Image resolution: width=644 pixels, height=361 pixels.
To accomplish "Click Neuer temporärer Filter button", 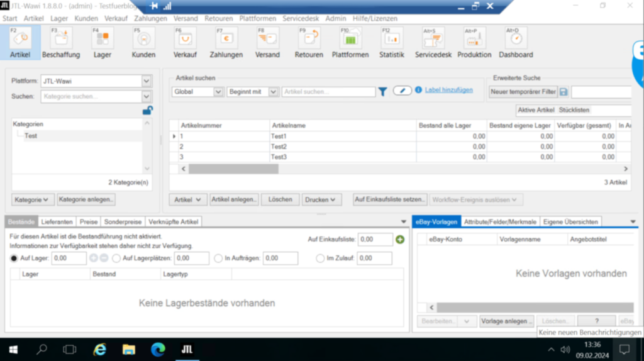I will point(523,92).
